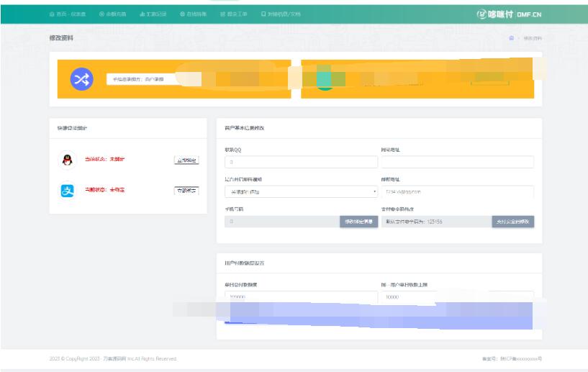Viewport: 588px width, 372px height.
Task: Open the fourth nav menu item 在线转账
Action: [x=193, y=14]
